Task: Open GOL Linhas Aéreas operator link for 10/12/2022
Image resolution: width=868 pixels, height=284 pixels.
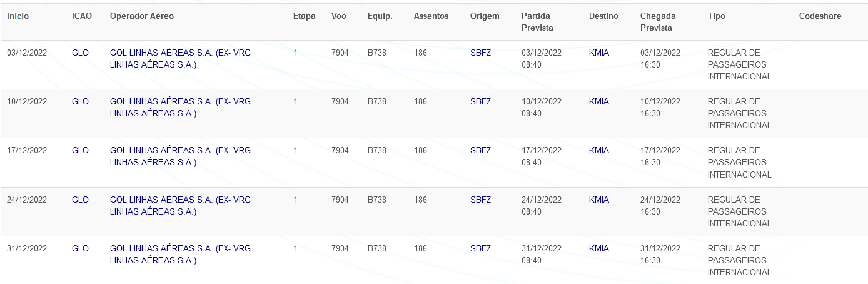Action: pos(180,108)
